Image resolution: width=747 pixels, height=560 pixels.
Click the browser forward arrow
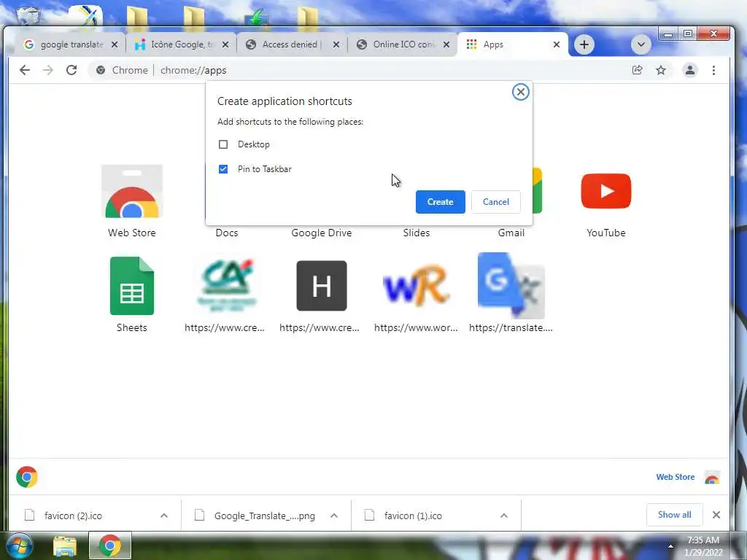tap(48, 71)
